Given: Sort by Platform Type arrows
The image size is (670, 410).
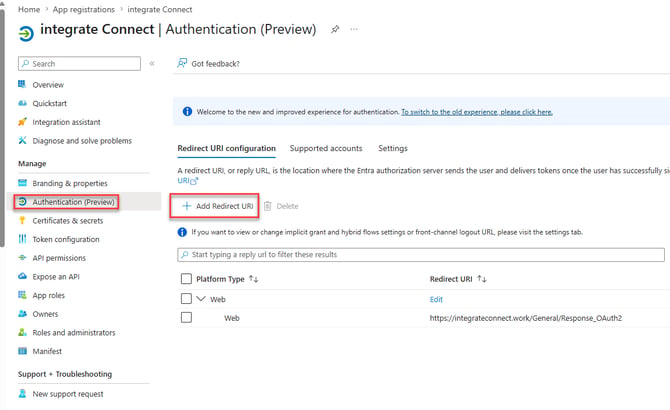Looking at the screenshot, I should tap(254, 279).
